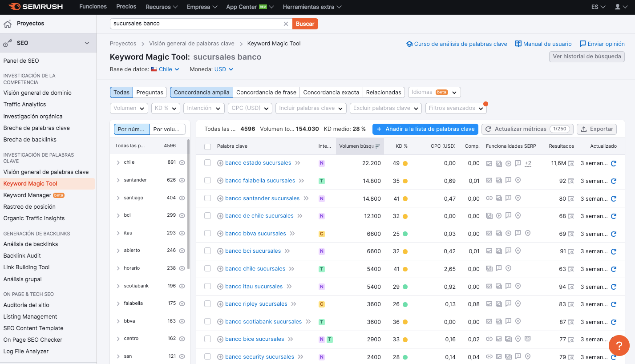Screen dimensions: 635x364
Task: Refresh metrics for banco falabella sucursales row
Action: pyautogui.click(x=614, y=181)
